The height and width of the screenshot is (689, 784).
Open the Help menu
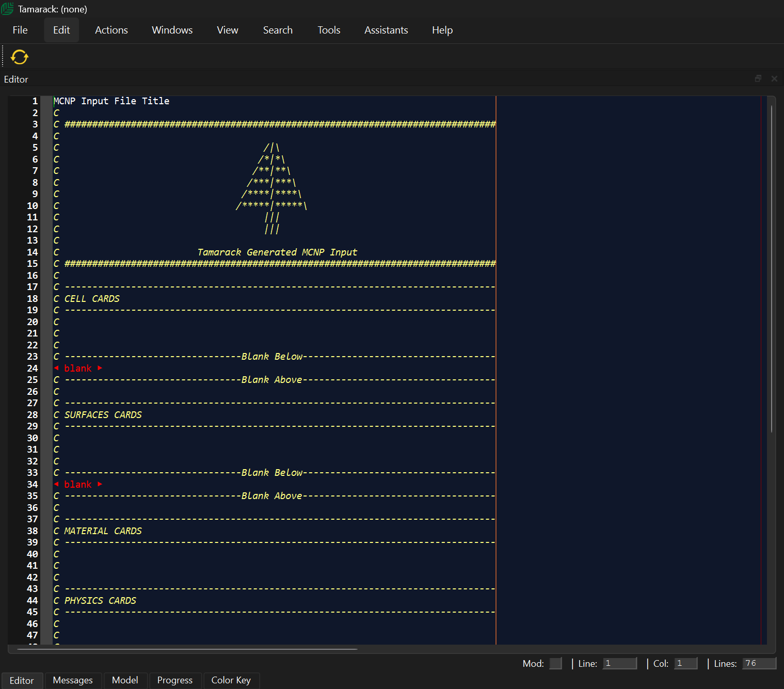(x=442, y=30)
